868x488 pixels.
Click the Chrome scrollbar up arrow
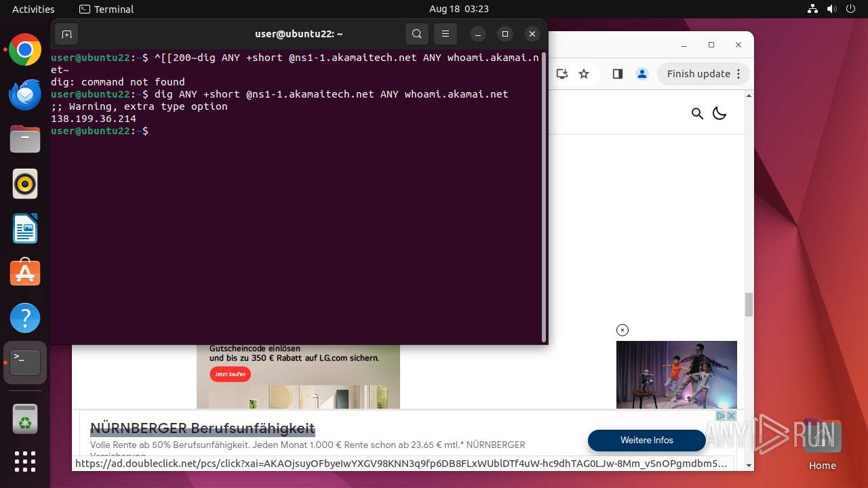(x=749, y=96)
